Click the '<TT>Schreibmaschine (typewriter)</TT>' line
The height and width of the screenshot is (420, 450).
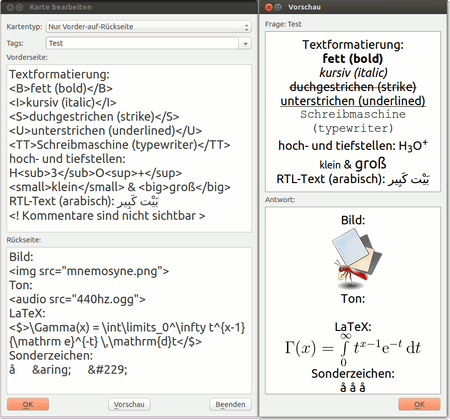coord(120,145)
